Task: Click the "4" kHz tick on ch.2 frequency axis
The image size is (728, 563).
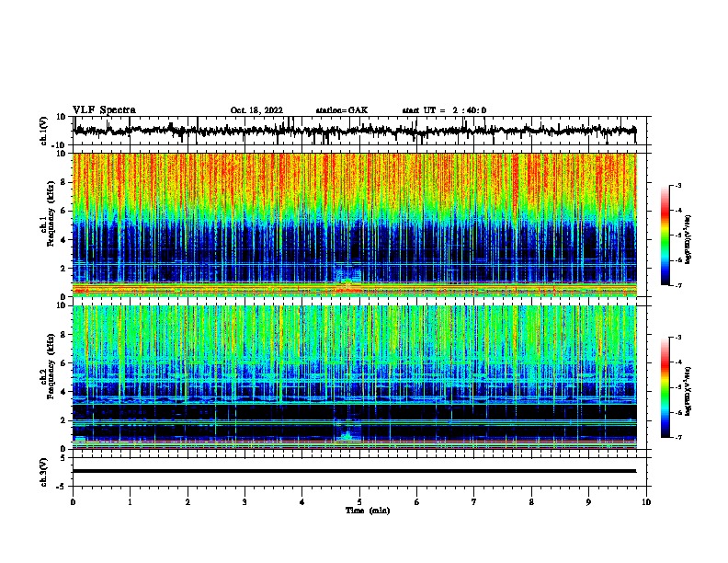Action: pos(63,392)
